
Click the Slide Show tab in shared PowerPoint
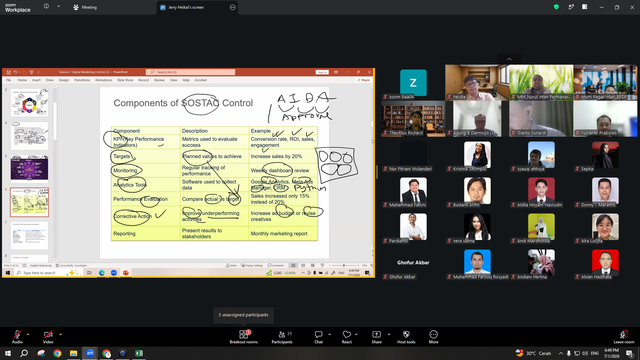[x=125, y=80]
